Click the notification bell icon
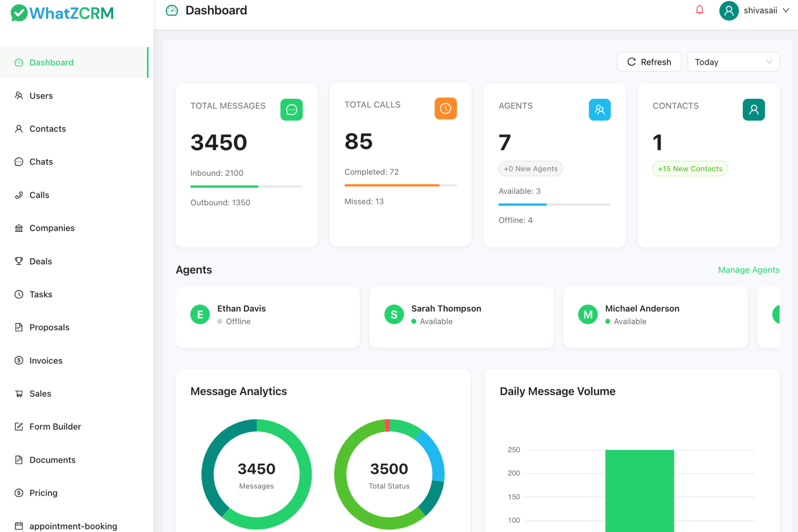This screenshot has height=532, width=798. click(699, 9)
